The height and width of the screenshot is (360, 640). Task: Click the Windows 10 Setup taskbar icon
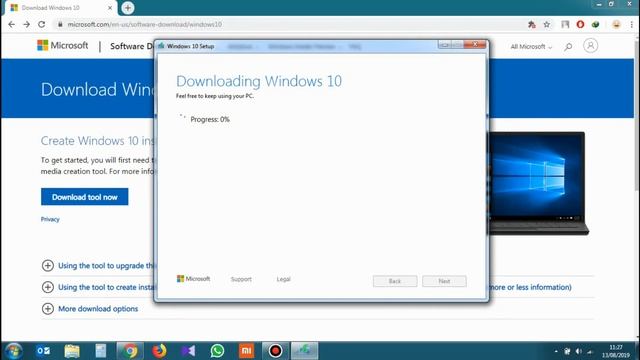click(304, 351)
